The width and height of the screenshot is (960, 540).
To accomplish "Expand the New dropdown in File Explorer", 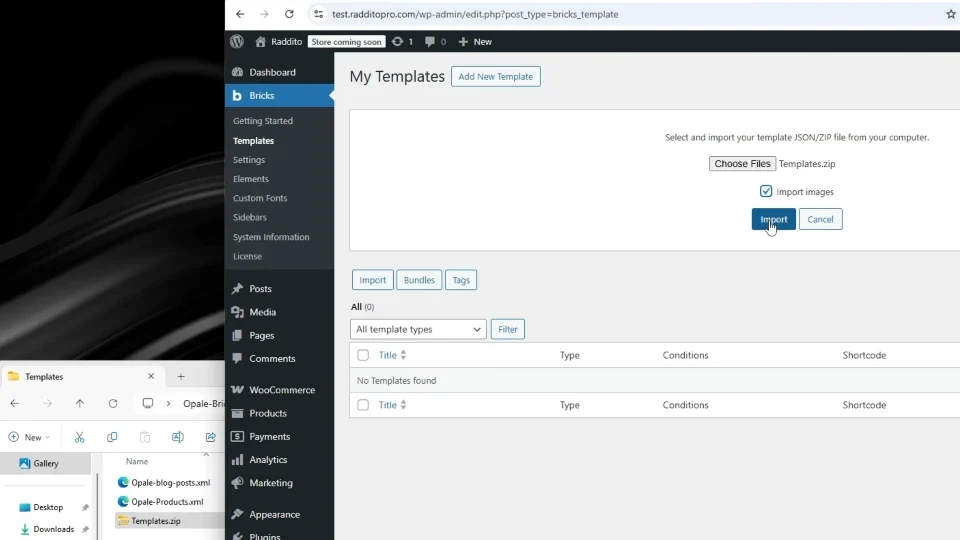I will pyautogui.click(x=29, y=437).
